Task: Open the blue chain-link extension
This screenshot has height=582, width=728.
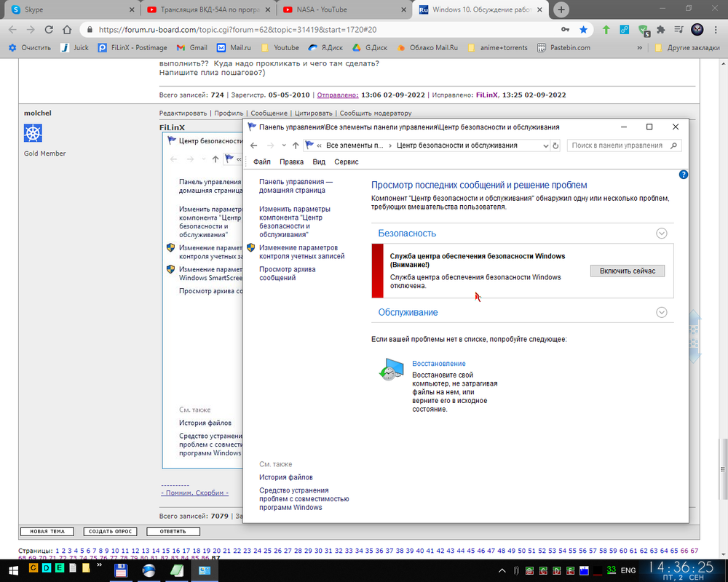Action: (625, 30)
